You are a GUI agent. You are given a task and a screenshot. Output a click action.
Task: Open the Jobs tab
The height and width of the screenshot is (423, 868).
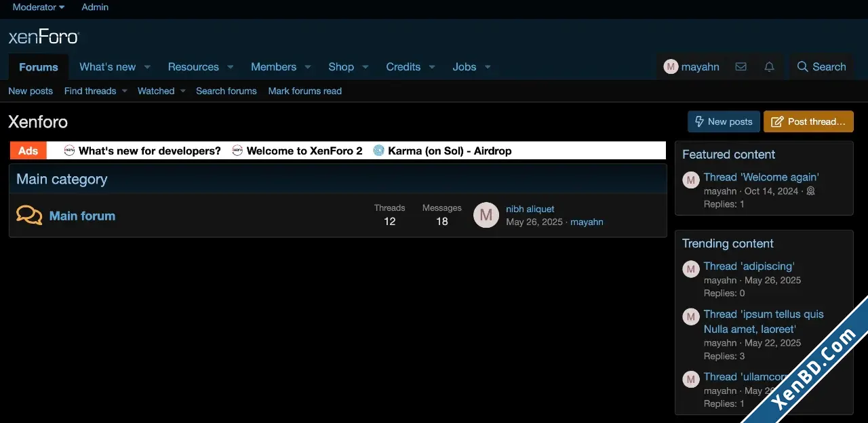[465, 66]
